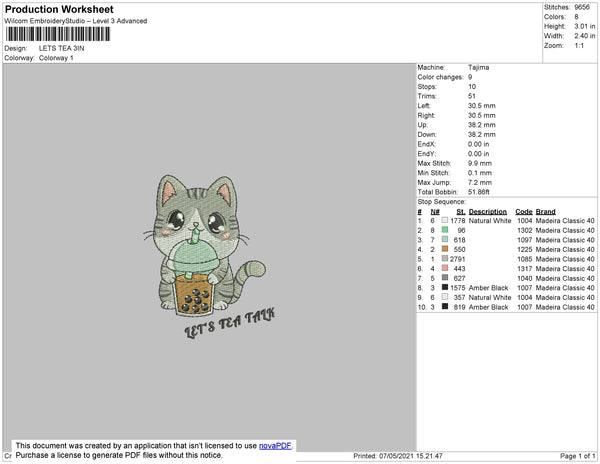The image size is (600, 464).
Task: Click the 'LET'S TEA TALK' embroidered lettering
Action: click(x=230, y=323)
